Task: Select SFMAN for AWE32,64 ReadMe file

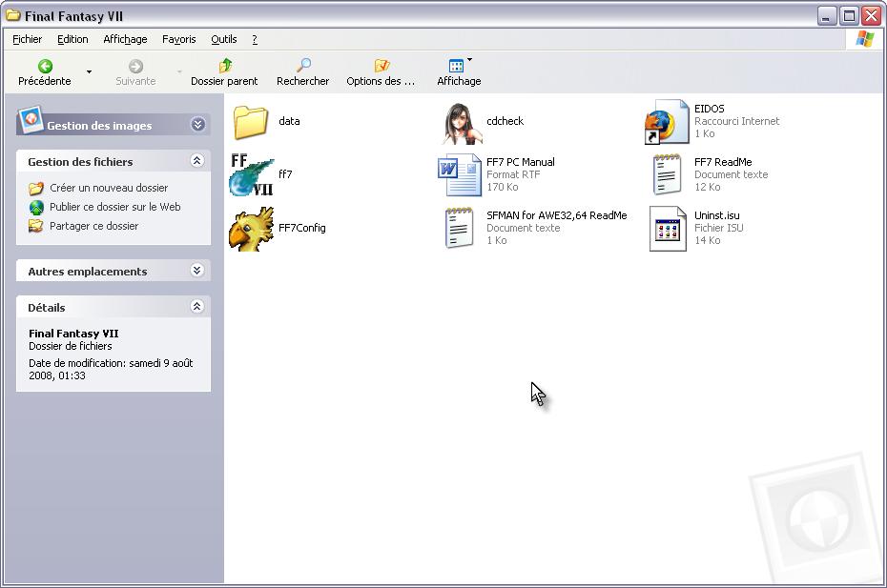Action: [x=460, y=229]
